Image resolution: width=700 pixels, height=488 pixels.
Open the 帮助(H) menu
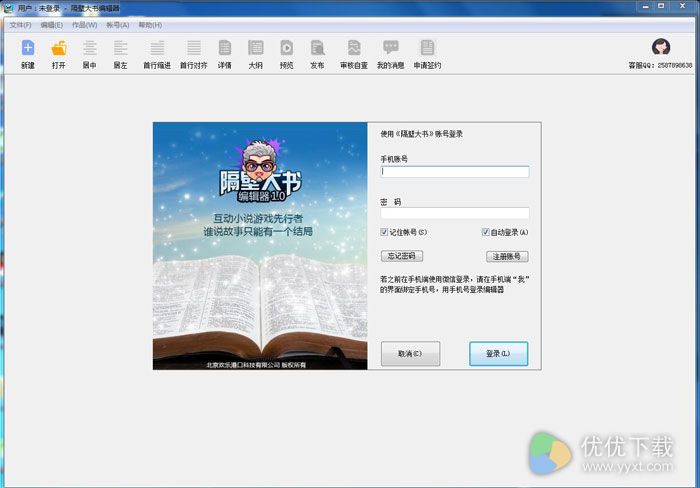click(x=150, y=25)
